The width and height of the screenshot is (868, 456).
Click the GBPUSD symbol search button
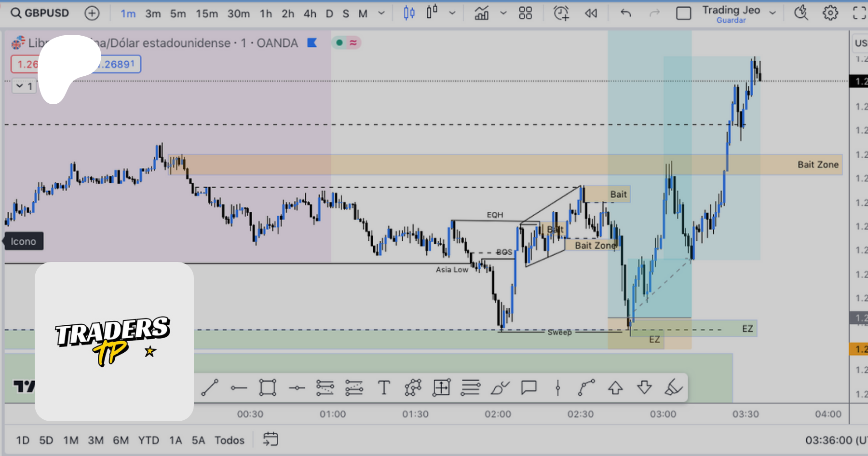[40, 13]
